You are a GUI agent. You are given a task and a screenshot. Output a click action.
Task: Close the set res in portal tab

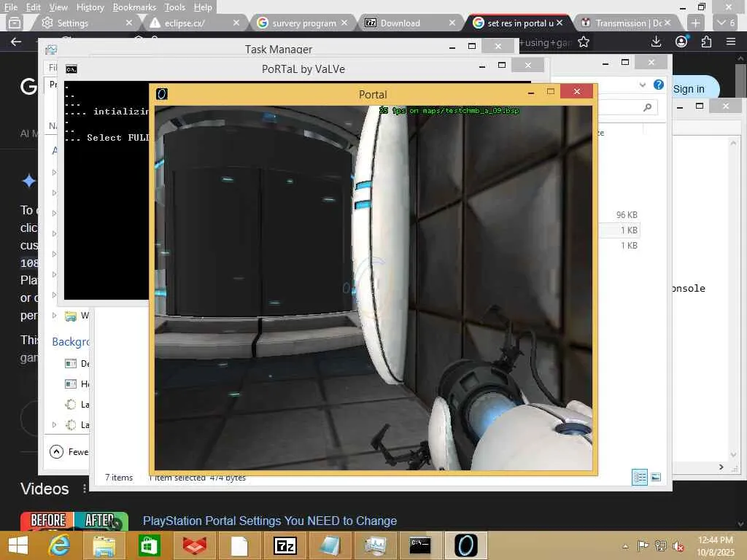pyautogui.click(x=560, y=23)
